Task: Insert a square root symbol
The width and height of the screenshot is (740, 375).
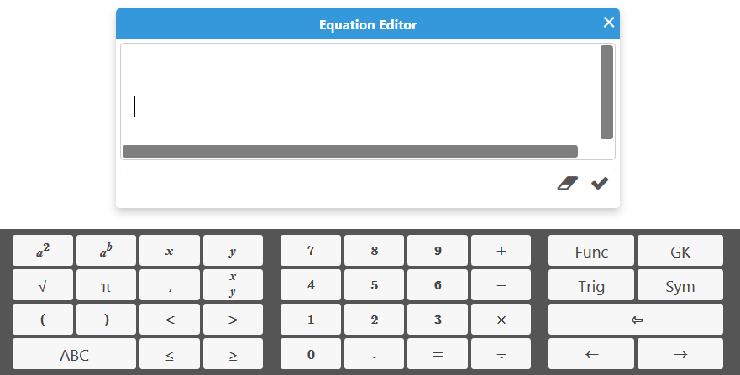Action: 43,285
